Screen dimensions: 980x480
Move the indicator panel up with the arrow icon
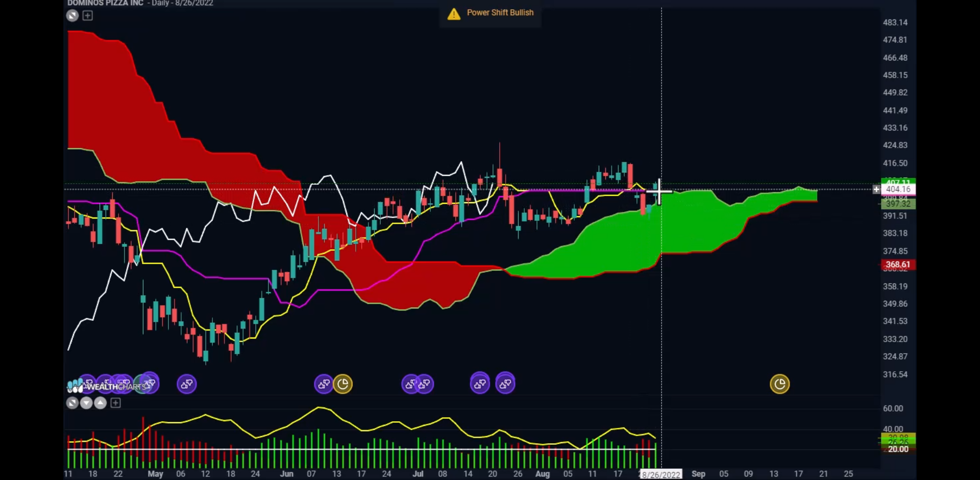tap(101, 403)
